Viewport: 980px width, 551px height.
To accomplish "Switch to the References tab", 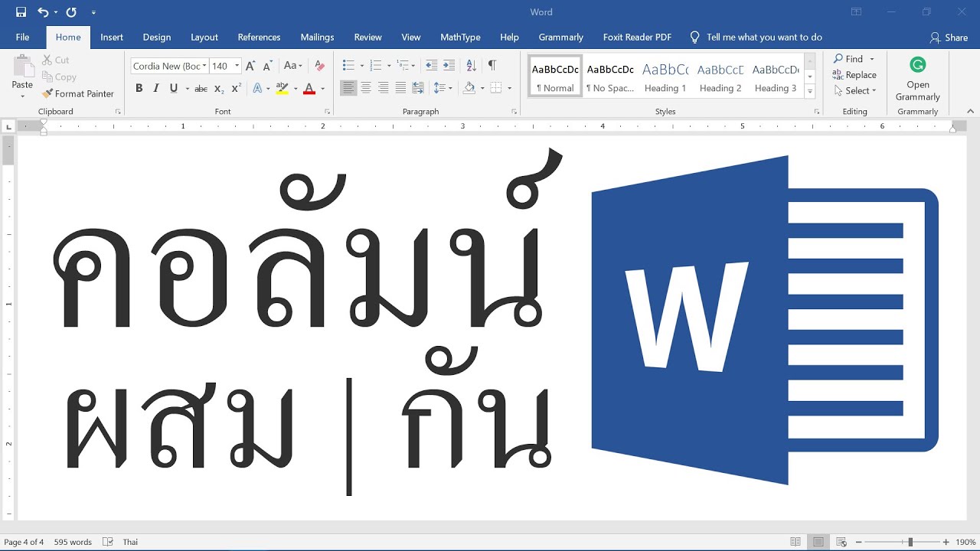I will coord(259,37).
